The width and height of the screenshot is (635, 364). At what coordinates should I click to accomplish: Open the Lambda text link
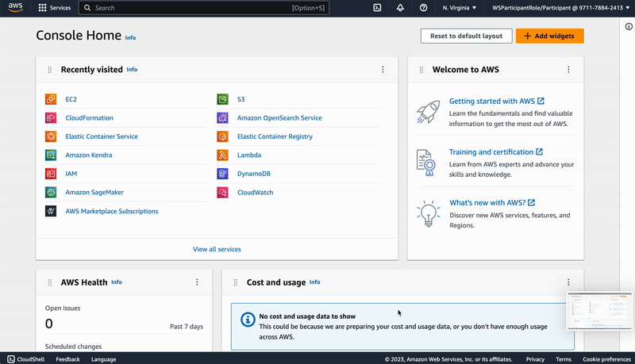click(x=249, y=155)
